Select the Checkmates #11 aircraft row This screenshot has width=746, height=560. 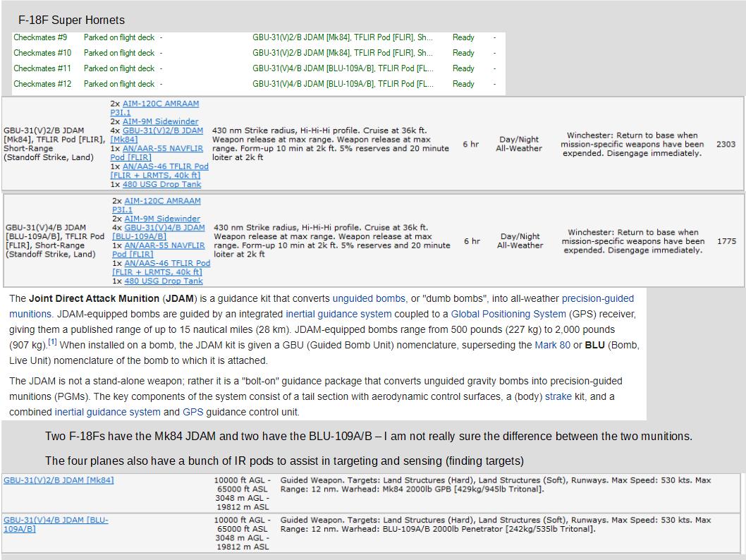click(258, 68)
